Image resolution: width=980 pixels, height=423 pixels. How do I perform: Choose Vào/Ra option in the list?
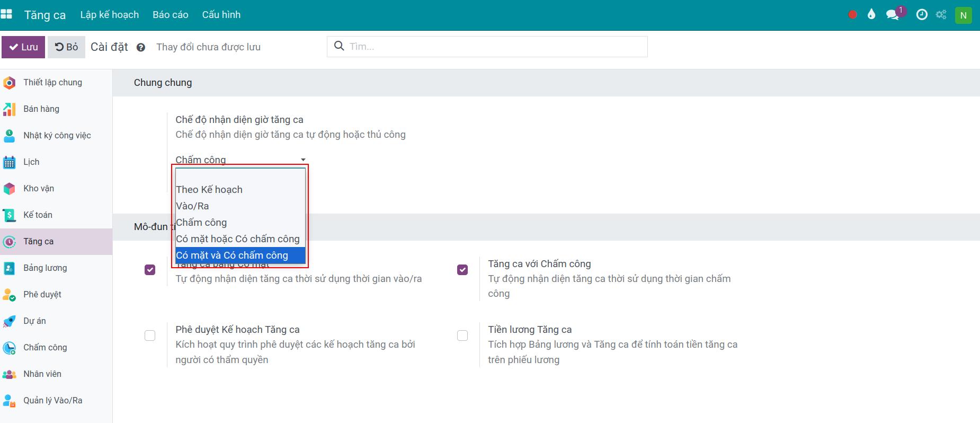coord(240,206)
